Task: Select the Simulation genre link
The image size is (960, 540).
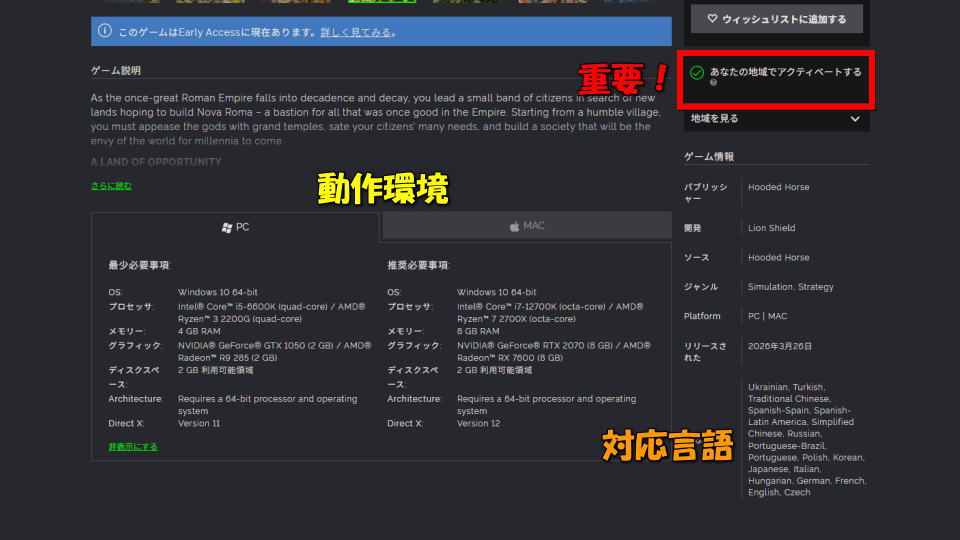Action: tap(770, 287)
